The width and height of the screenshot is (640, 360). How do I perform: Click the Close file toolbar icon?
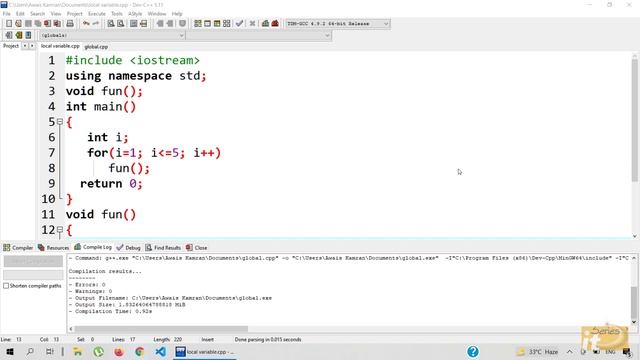pos(47,24)
